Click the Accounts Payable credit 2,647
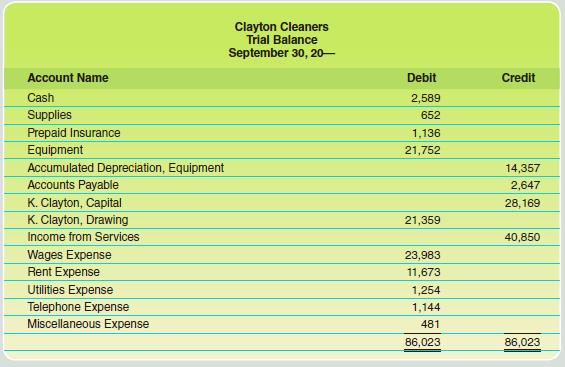565x367 pixels. coord(525,185)
